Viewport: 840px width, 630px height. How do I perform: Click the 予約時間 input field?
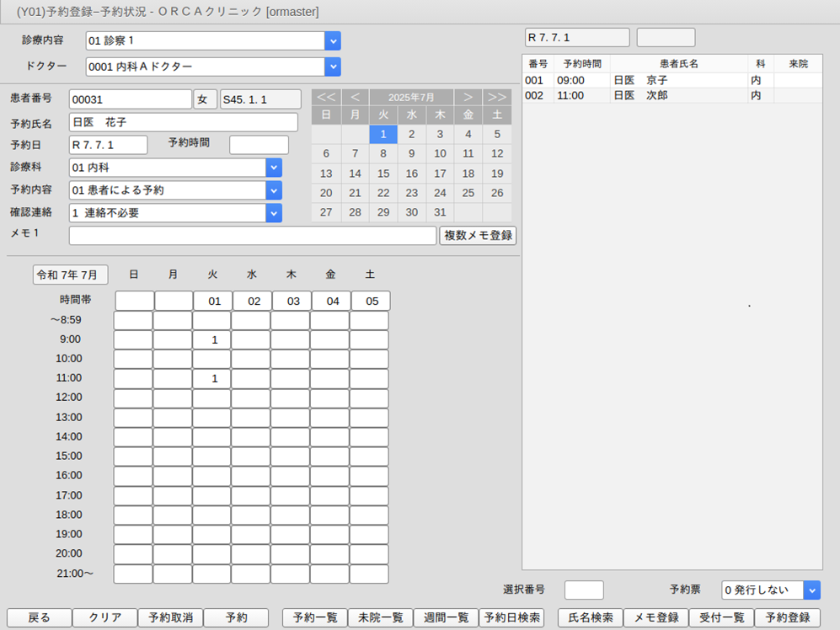pyautogui.click(x=259, y=145)
